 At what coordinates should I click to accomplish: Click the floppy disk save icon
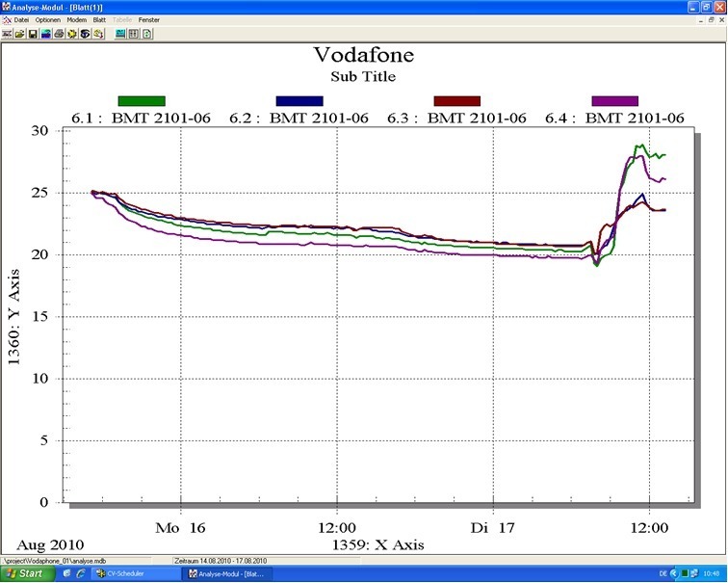pos(33,34)
